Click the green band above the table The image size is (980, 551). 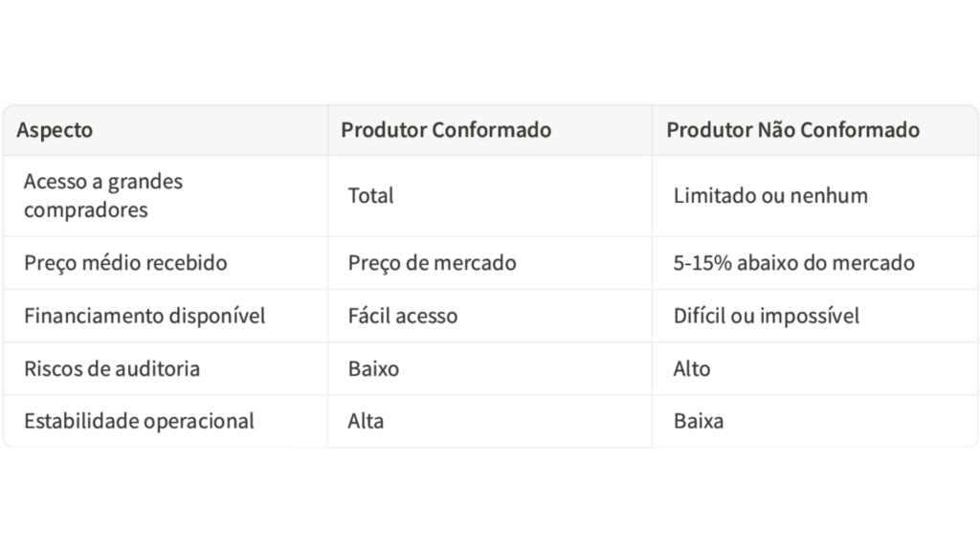(x=490, y=50)
